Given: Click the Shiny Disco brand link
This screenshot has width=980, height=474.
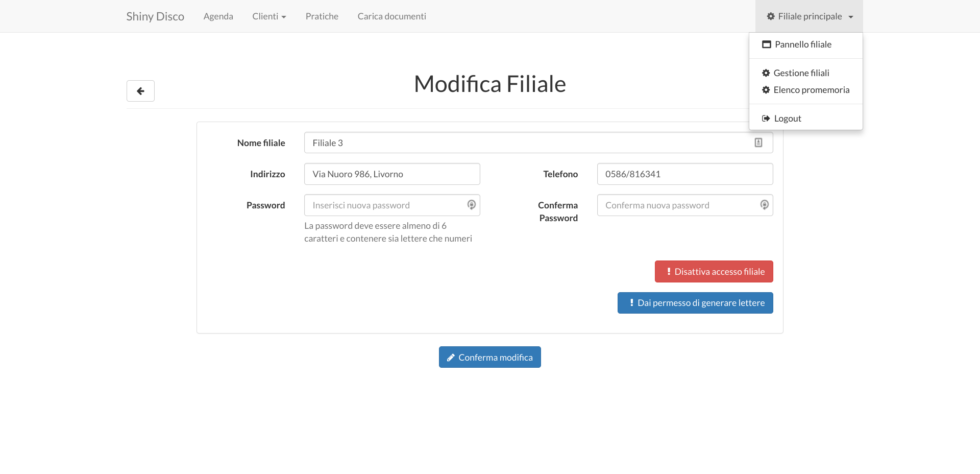Looking at the screenshot, I should pos(155,16).
